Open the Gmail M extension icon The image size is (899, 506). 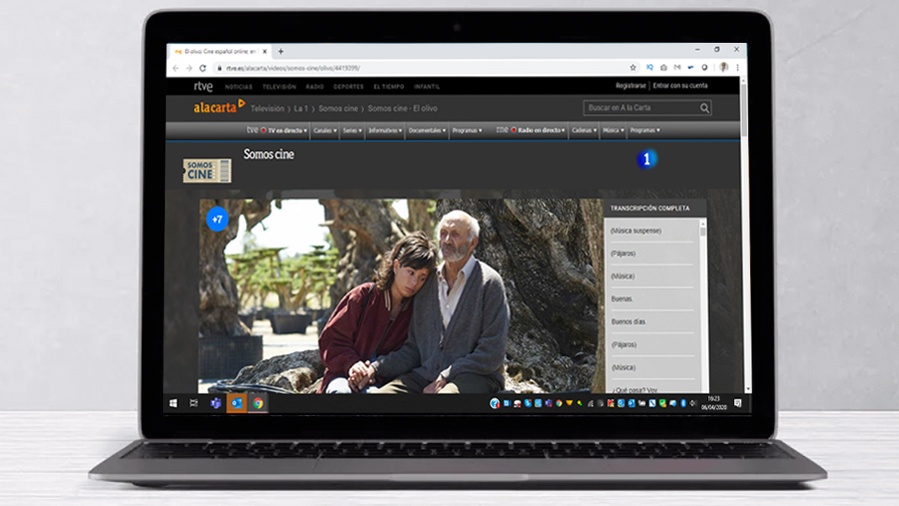click(677, 68)
